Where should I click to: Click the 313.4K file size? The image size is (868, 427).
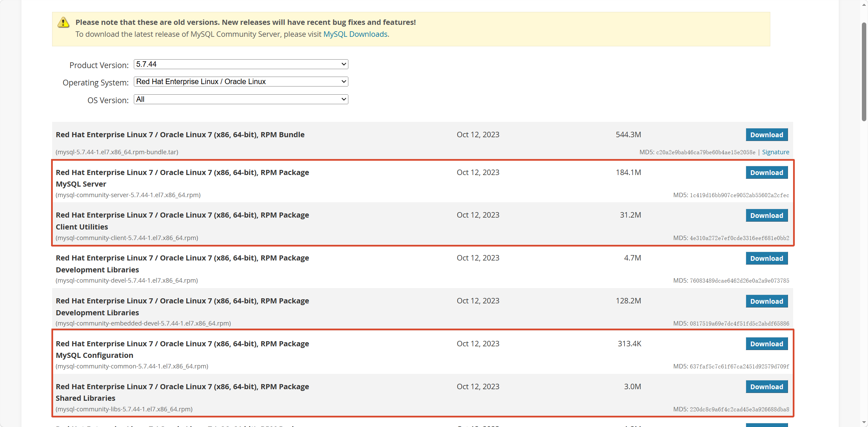coord(629,344)
